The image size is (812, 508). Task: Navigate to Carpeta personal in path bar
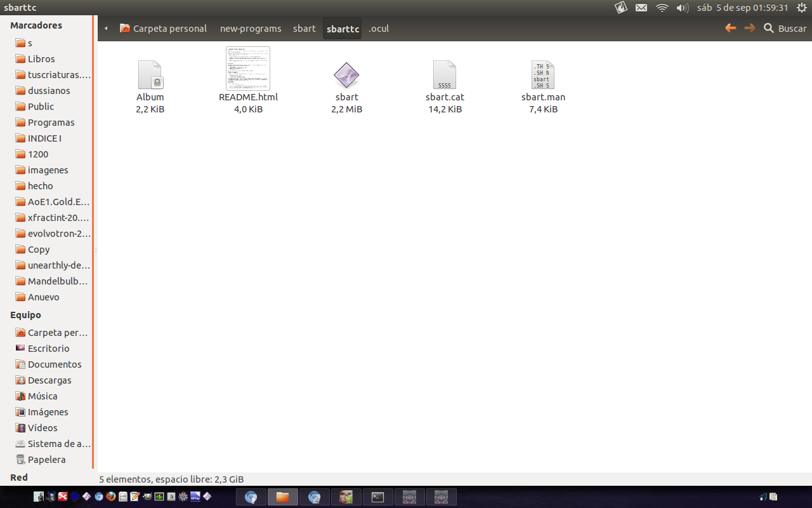click(164, 28)
